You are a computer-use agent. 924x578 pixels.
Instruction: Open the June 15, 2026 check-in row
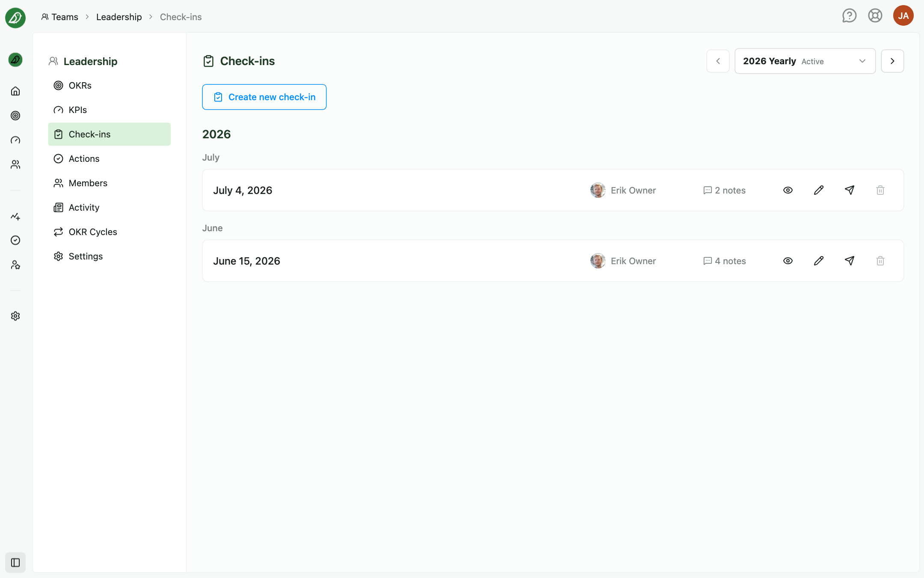pos(553,261)
